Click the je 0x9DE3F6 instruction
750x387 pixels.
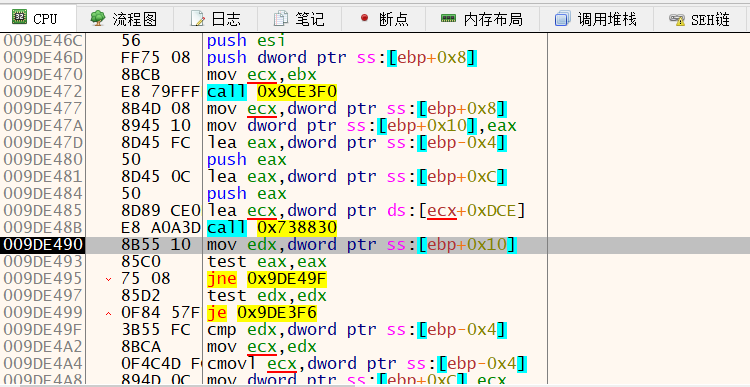tap(262, 313)
